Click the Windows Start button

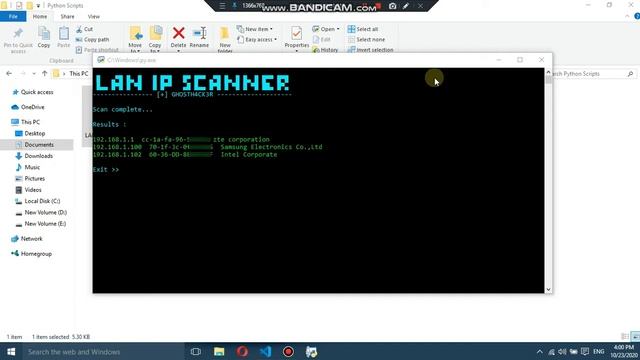coord(11,351)
